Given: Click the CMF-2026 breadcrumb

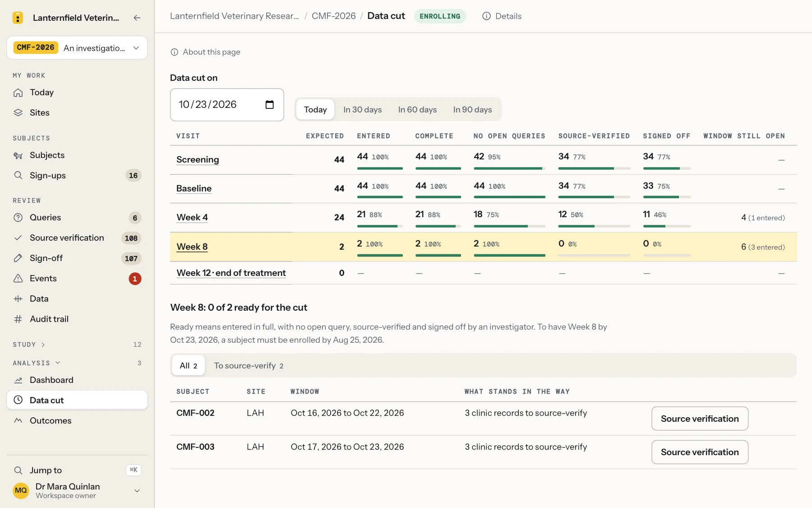Looking at the screenshot, I should click(334, 16).
